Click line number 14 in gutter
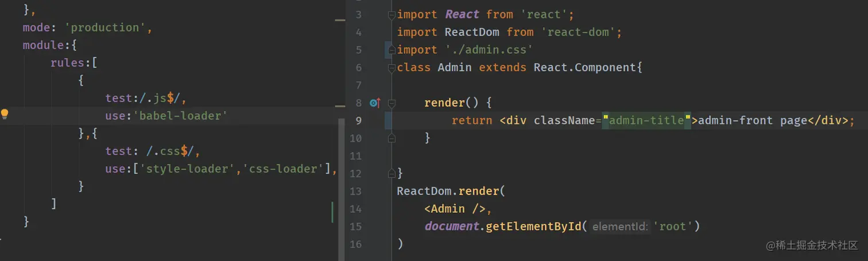The width and height of the screenshot is (868, 261). coord(355,209)
